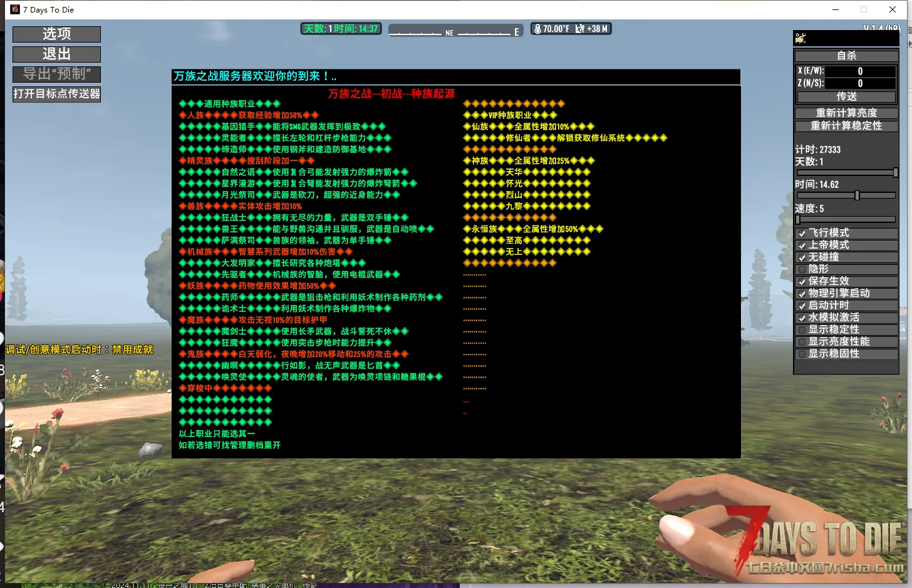Screen dimensions: 912x588
Task: Click the 人族 获取经验增加50% row
Action: (x=249, y=115)
